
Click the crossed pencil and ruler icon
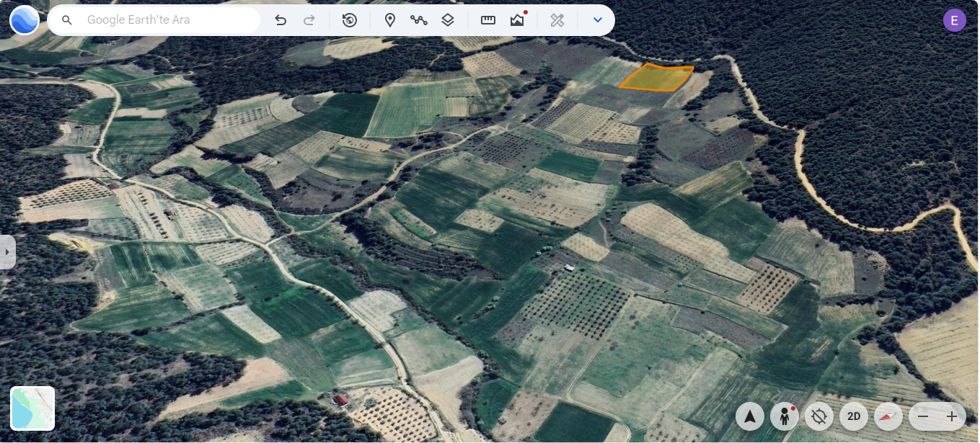(557, 20)
